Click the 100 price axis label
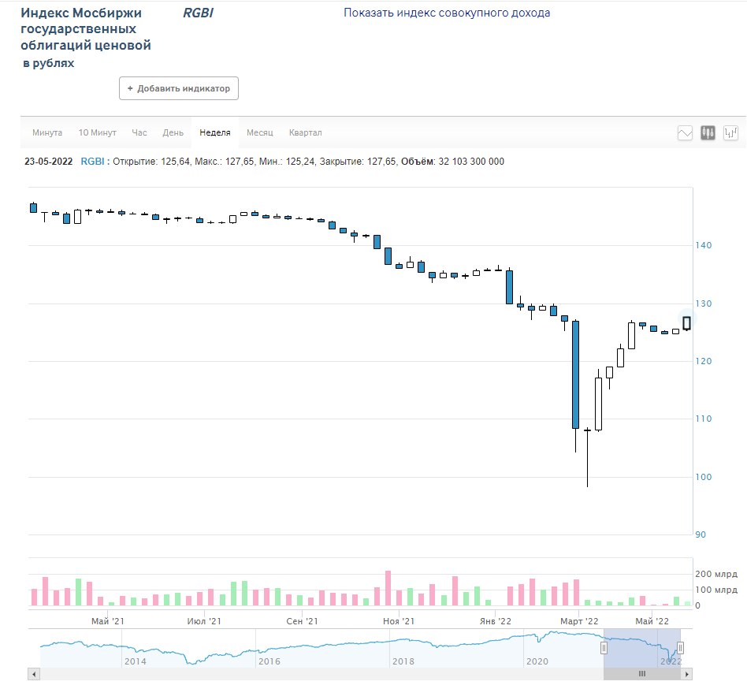Viewport: 747px width, 700px height. pos(704,477)
